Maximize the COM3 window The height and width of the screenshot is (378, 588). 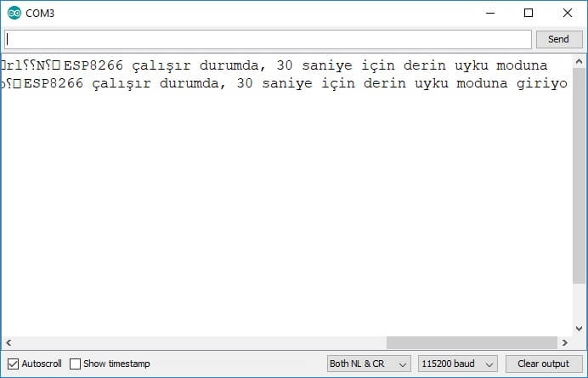tap(529, 13)
